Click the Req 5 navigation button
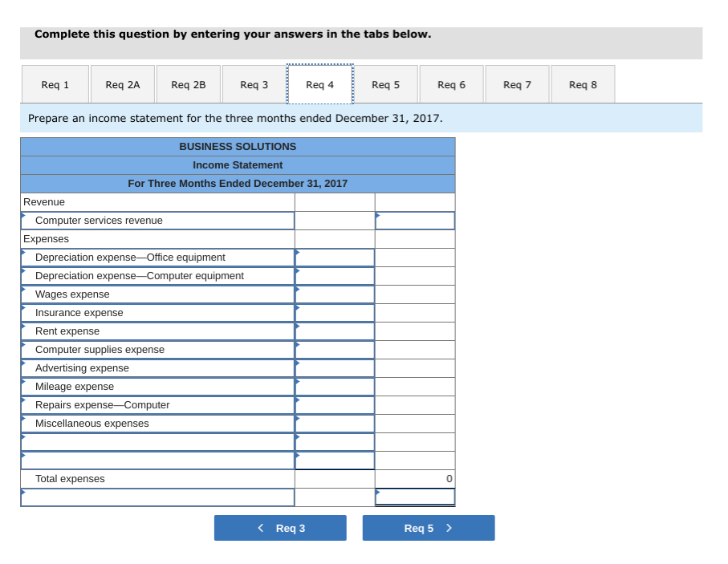Screen dimensions: 728x564 pyautogui.click(x=428, y=528)
